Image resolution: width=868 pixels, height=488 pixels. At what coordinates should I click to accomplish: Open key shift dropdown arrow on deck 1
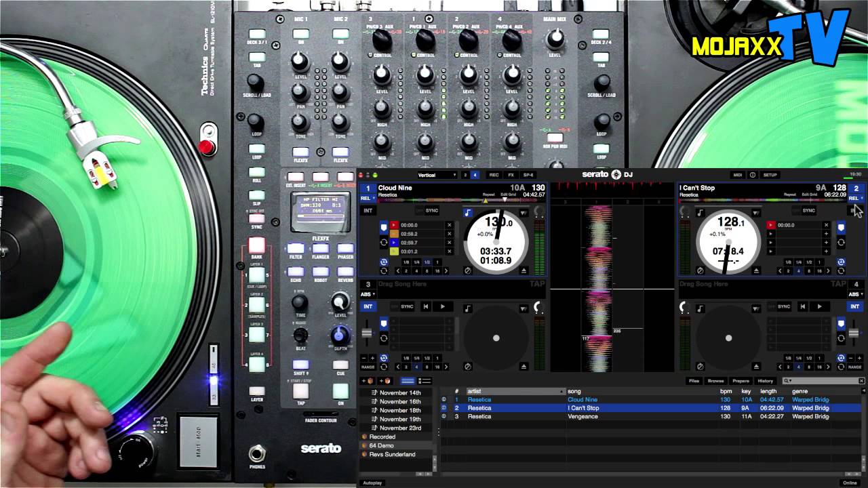[x=524, y=213]
